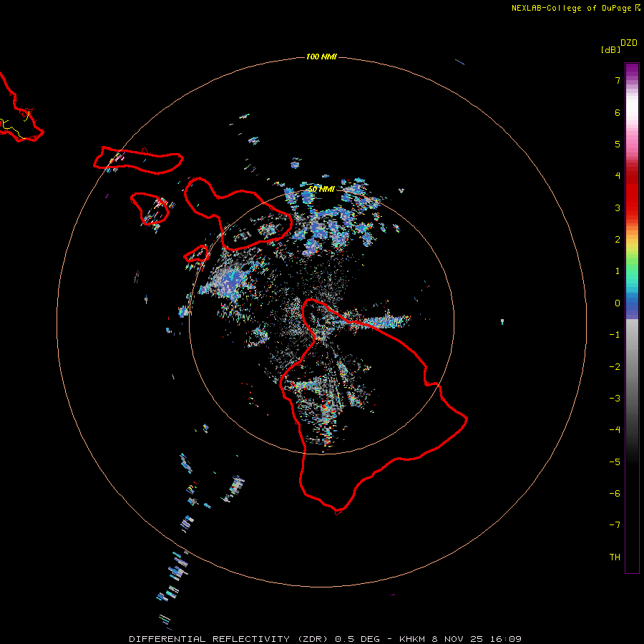The height and width of the screenshot is (644, 644).
Task: Click the NEXLAB-College of DuPage credit text
Action: (571, 8)
